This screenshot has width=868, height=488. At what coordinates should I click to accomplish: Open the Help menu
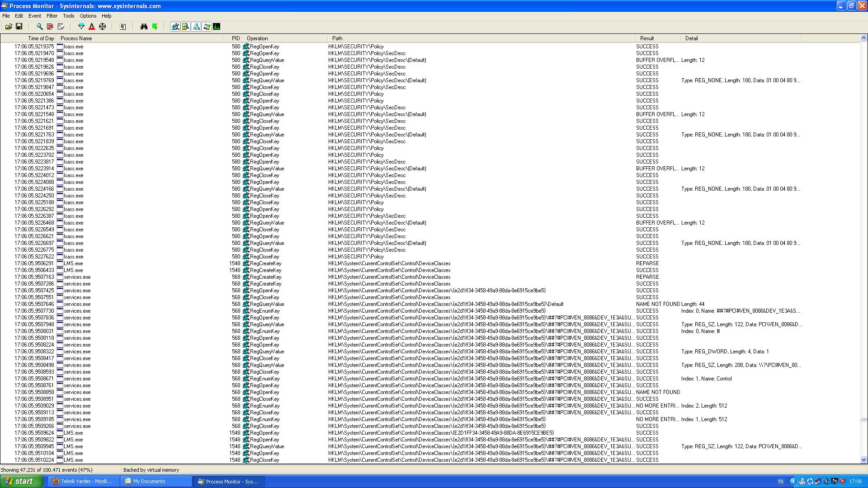107,16
